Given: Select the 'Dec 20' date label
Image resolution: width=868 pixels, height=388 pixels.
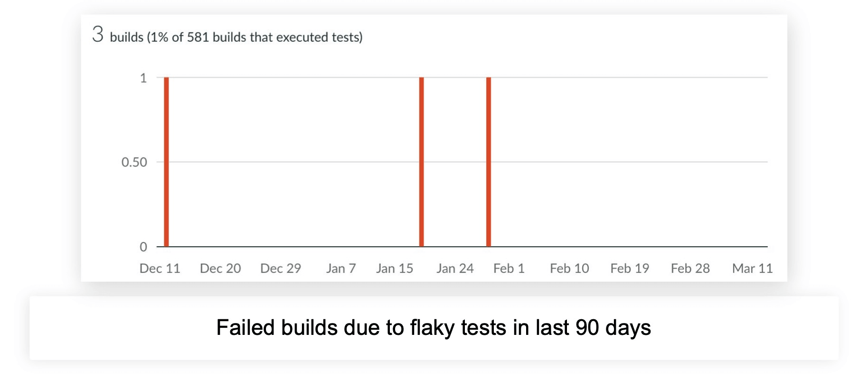Looking at the screenshot, I should 220,268.
